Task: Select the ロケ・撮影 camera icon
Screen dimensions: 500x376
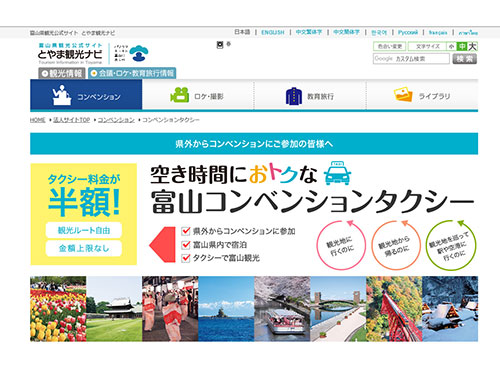Action: 180,95
